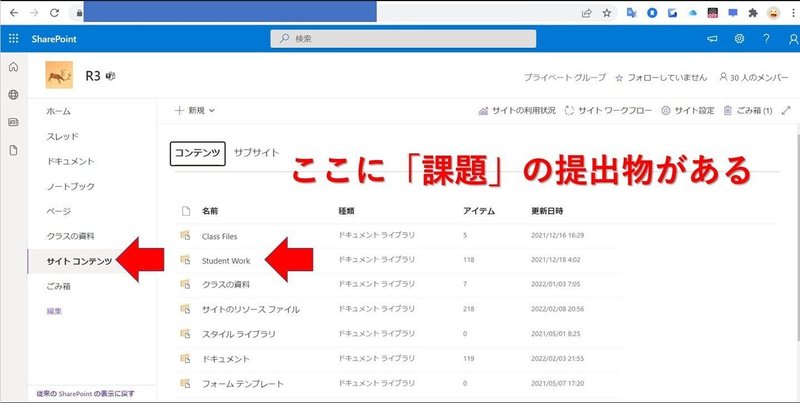Image resolution: width=800 pixels, height=403 pixels.
Task: Open the SharePoint app launcher waffle
Action: pyautogui.click(x=14, y=39)
